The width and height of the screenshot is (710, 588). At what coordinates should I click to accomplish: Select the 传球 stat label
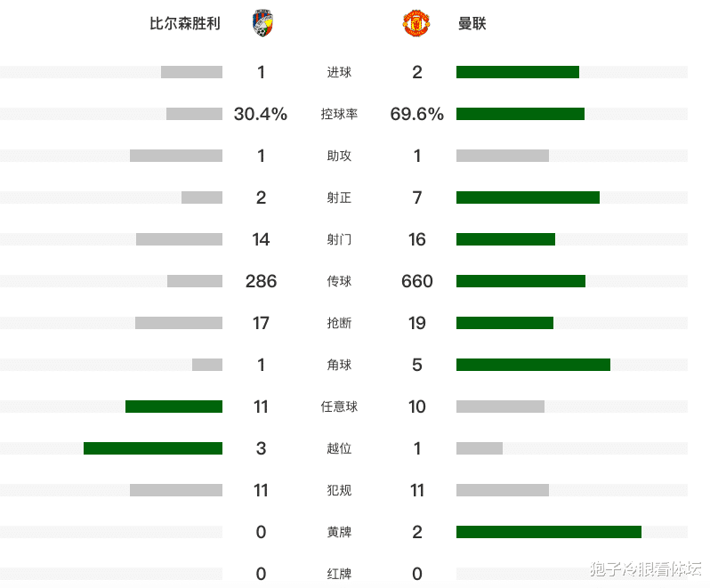pyautogui.click(x=339, y=282)
